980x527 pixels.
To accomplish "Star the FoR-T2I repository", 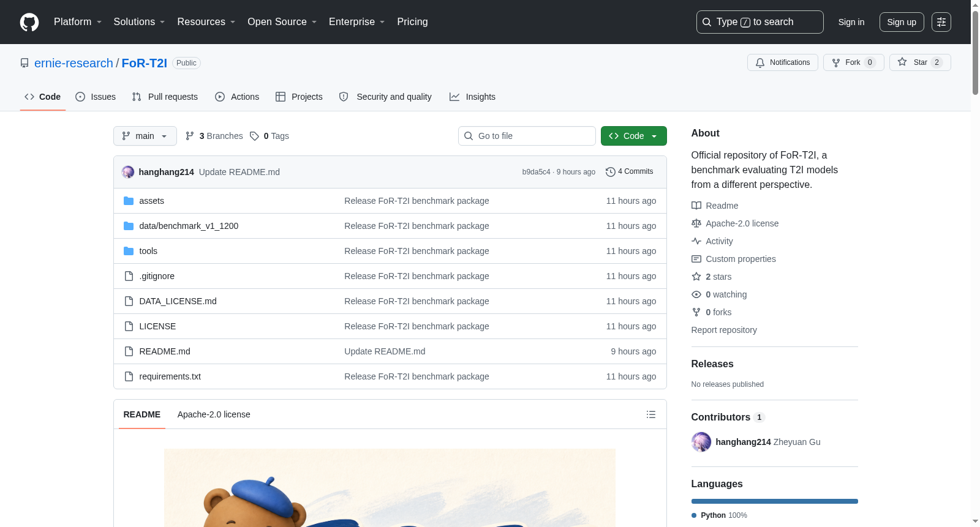I will tap(920, 62).
